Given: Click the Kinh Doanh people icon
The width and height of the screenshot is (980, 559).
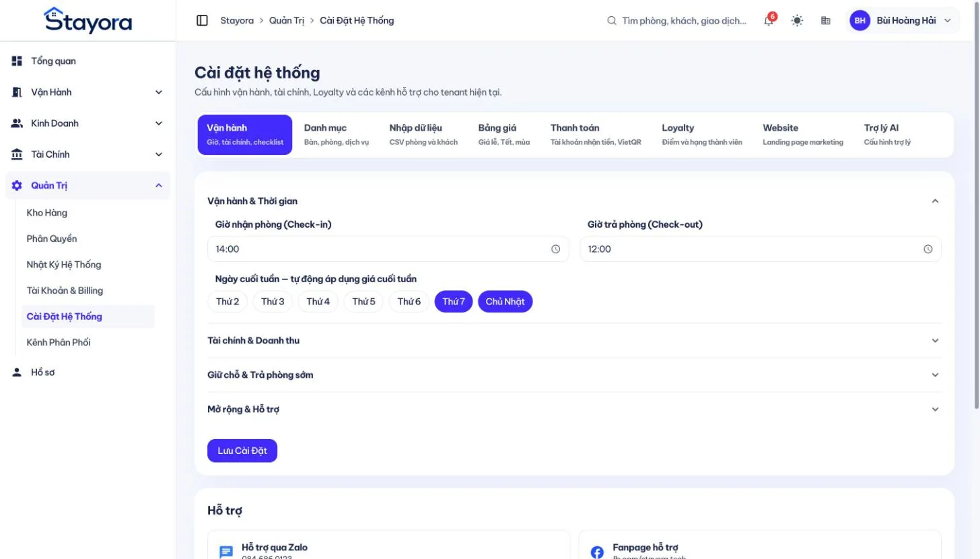Looking at the screenshot, I should [17, 123].
